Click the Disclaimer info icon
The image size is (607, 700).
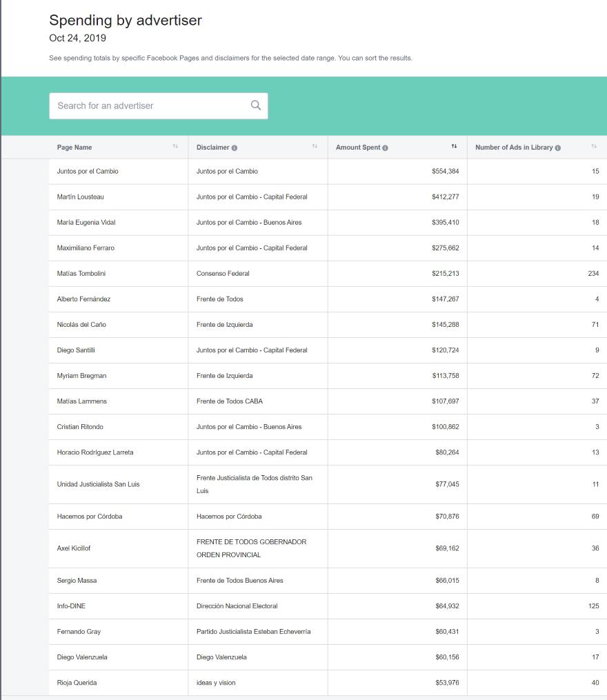[x=235, y=148]
